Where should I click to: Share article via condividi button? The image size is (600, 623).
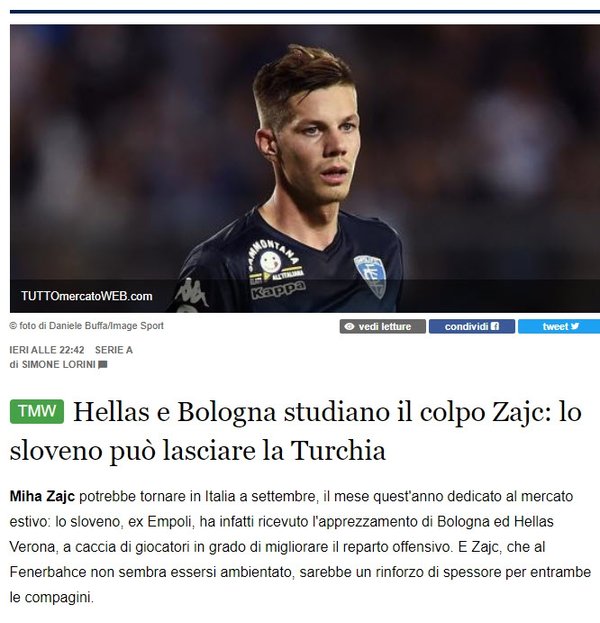point(472,327)
